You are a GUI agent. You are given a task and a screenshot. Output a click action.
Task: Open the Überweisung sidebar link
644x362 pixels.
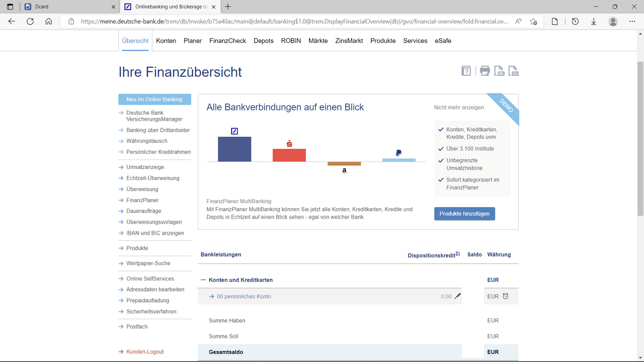click(x=142, y=189)
